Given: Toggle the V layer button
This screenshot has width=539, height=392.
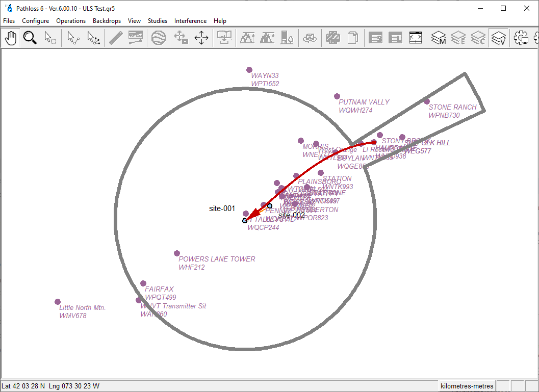Looking at the screenshot, I should [x=498, y=38].
